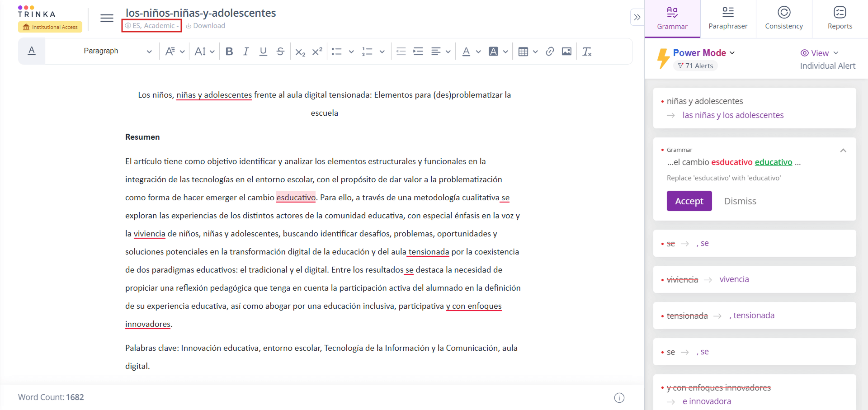Switch to the Grammar tab

[x=672, y=19]
